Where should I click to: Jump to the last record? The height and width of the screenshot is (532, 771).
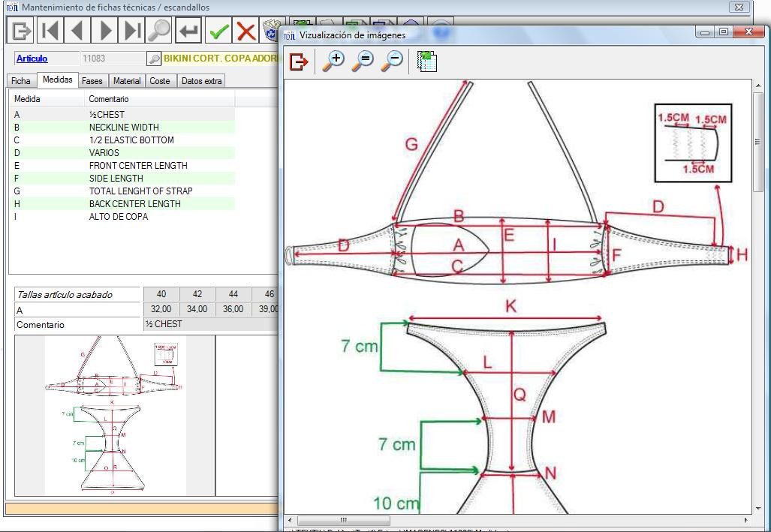click(x=132, y=31)
